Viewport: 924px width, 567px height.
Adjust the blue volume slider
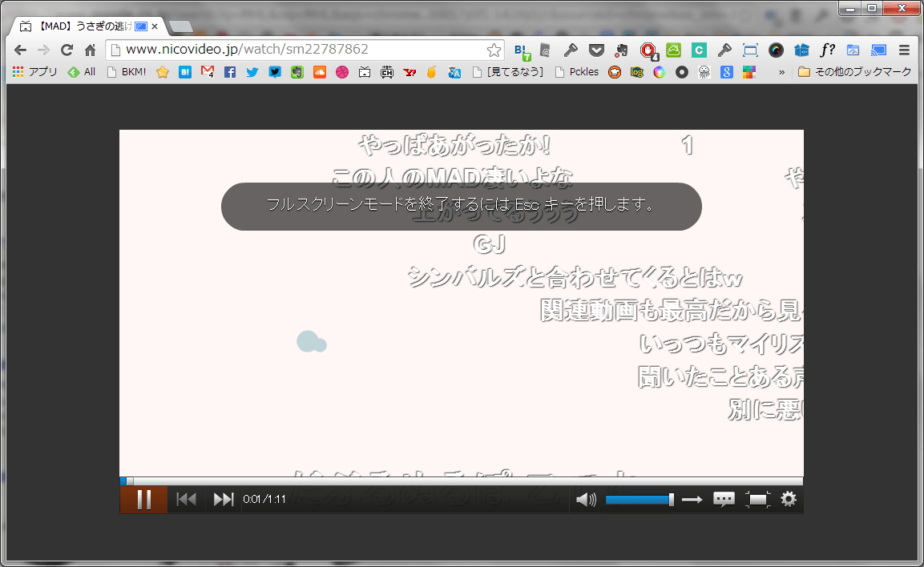[638, 500]
